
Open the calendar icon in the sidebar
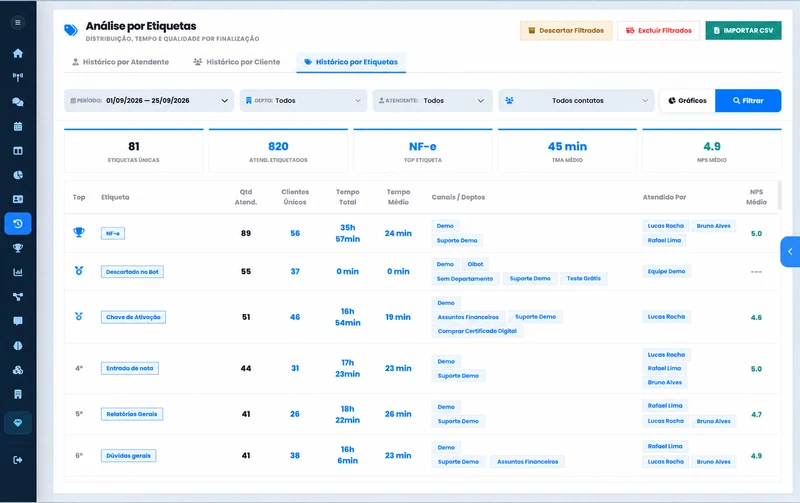[x=18, y=127]
